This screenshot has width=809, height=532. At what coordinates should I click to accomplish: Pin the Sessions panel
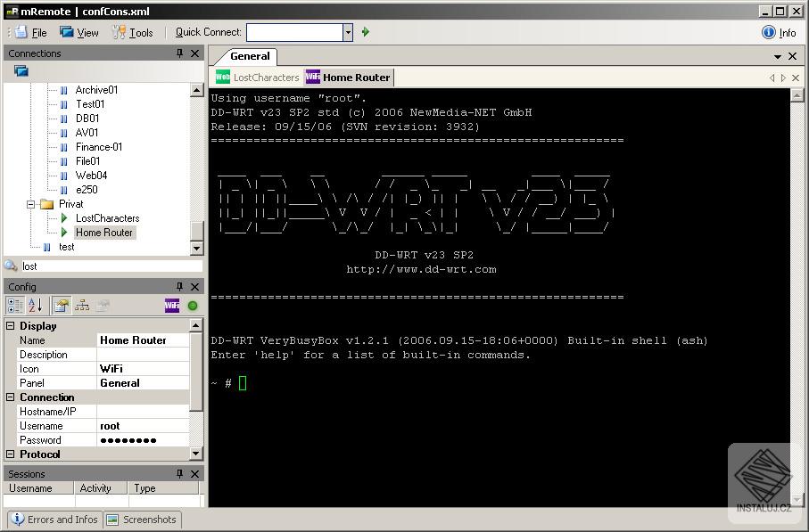point(179,473)
